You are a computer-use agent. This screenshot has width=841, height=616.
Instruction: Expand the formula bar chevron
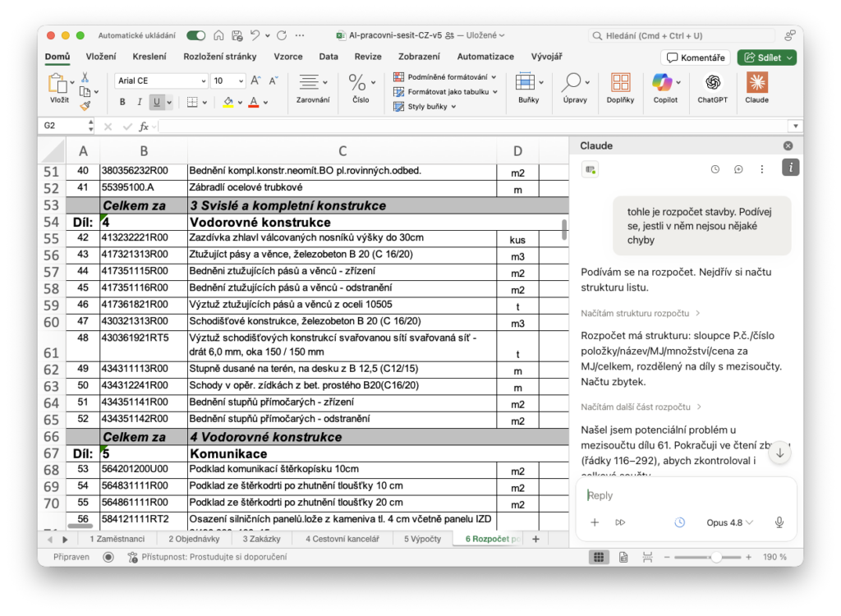795,126
